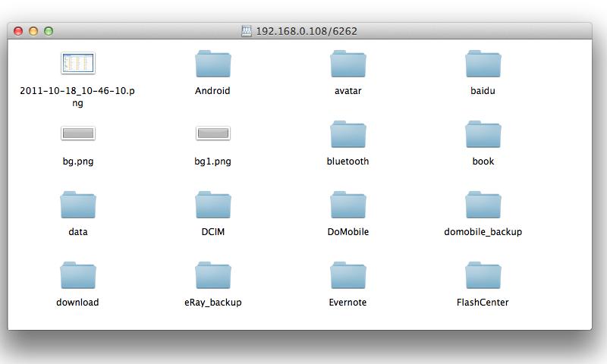The width and height of the screenshot is (607, 364).
Task: Open the download folder
Action: point(77,276)
